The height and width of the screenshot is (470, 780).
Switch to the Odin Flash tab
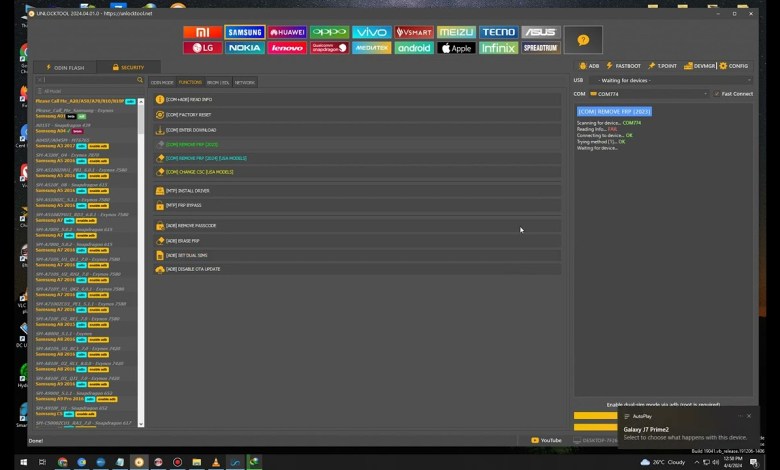pos(65,67)
